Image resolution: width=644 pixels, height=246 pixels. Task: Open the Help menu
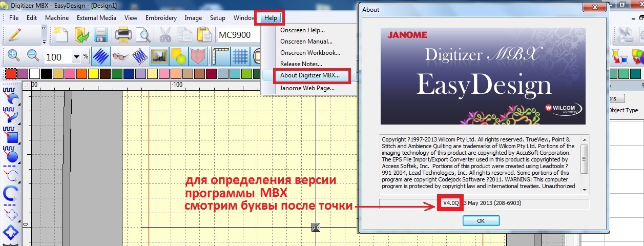[x=271, y=18]
